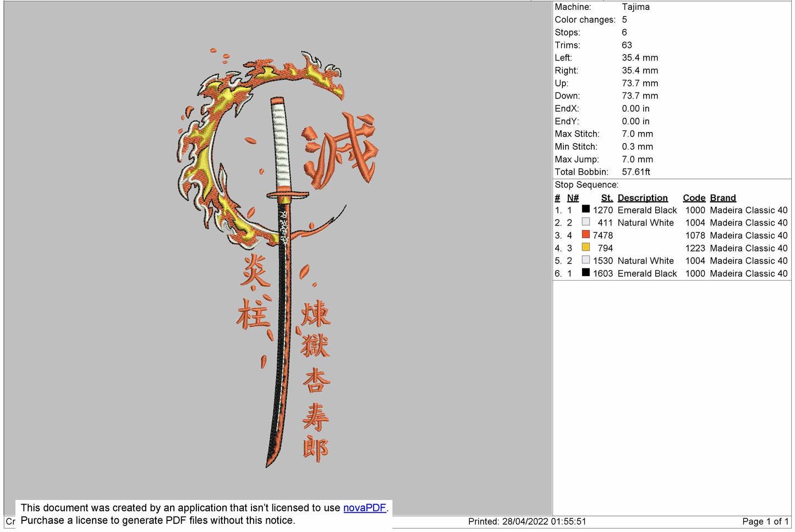Click the Page 1 of 1 indicator

coord(765,522)
